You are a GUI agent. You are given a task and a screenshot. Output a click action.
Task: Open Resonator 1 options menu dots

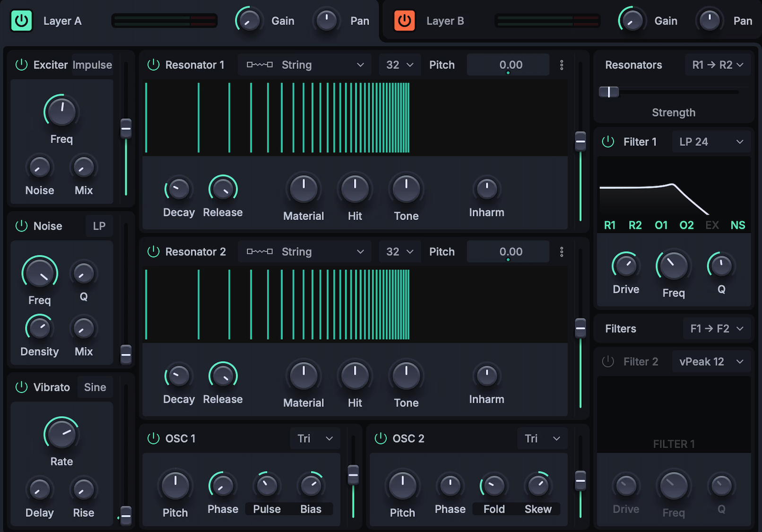click(562, 65)
